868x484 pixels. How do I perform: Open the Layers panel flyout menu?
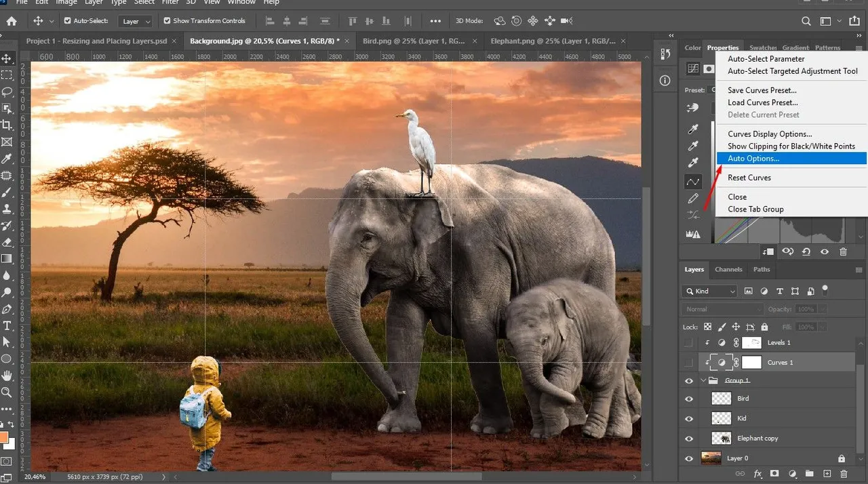pos(860,270)
